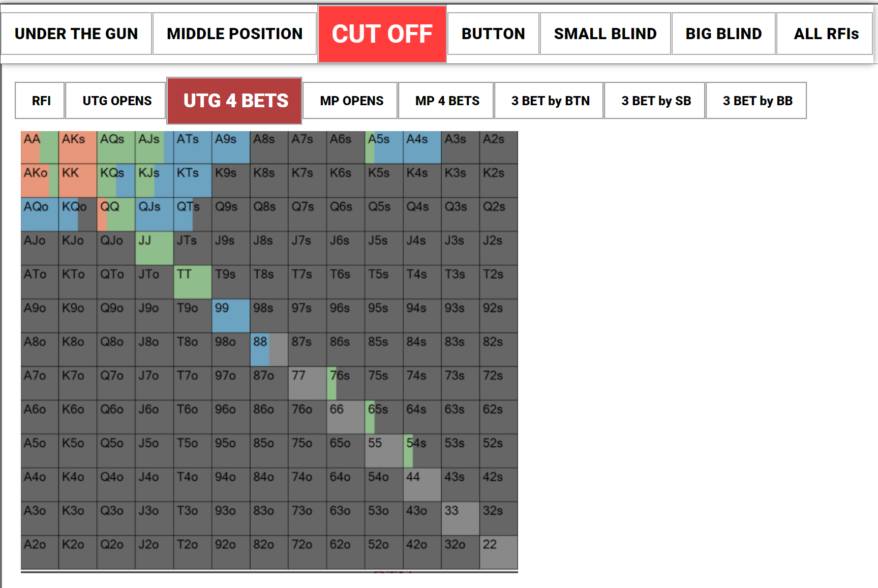Click the AKs hand cell
This screenshot has height=588, width=878.
coord(78,147)
